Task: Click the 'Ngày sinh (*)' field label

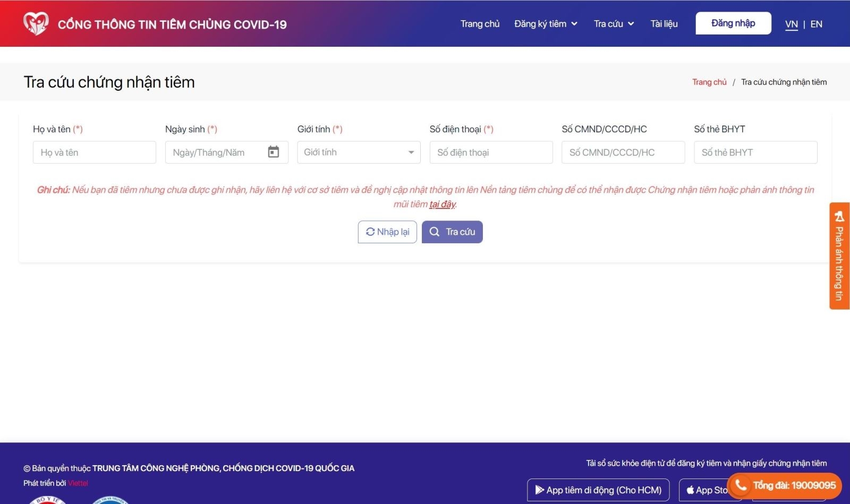Action: 191,129
